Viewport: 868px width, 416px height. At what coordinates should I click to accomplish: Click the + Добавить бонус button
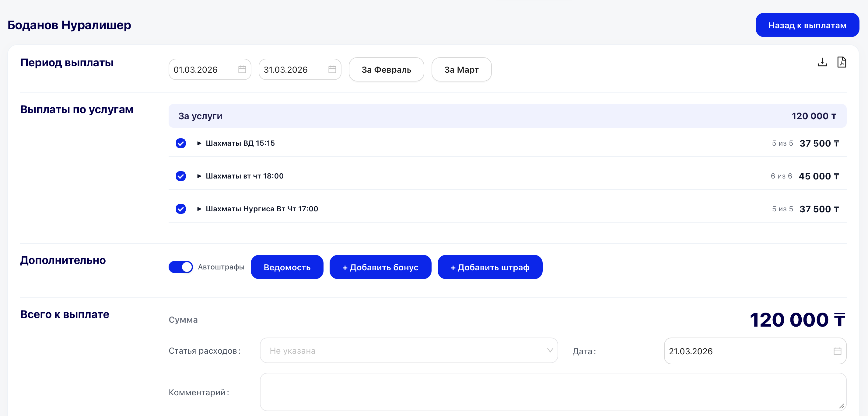pyautogui.click(x=380, y=267)
